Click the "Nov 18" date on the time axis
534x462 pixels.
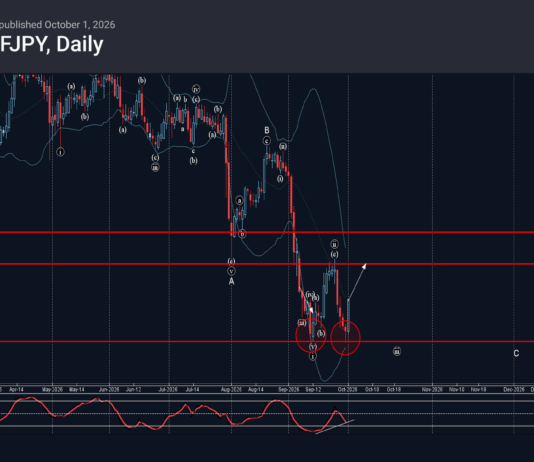478,389
